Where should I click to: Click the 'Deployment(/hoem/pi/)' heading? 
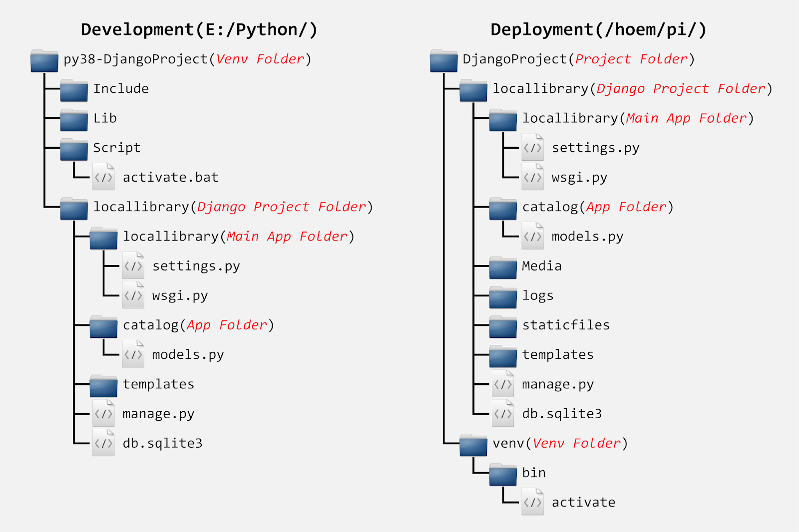tap(598, 29)
